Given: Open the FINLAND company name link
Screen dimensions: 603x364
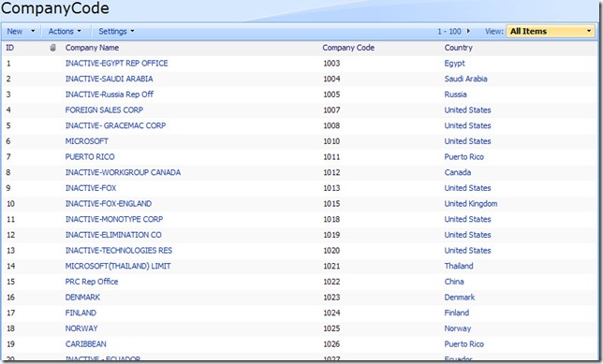Looking at the screenshot, I should coord(81,313).
